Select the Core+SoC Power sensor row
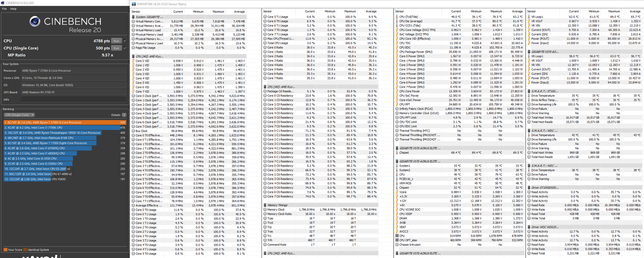 pos(459,100)
